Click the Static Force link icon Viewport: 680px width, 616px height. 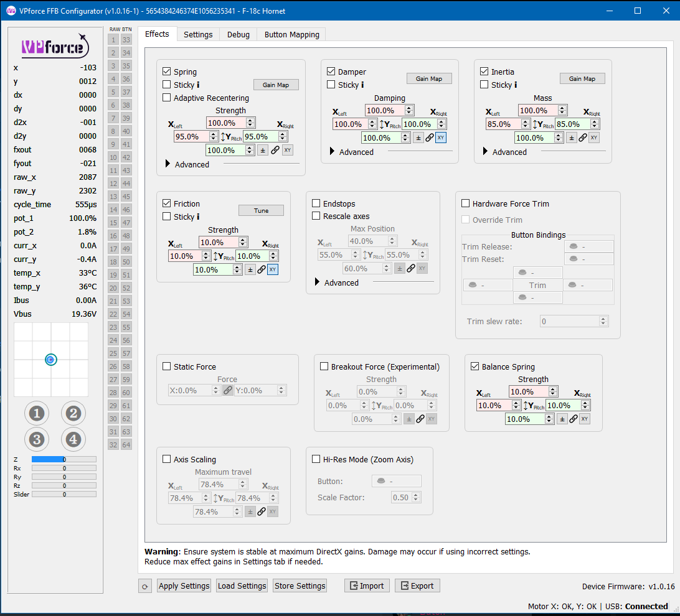pyautogui.click(x=228, y=390)
